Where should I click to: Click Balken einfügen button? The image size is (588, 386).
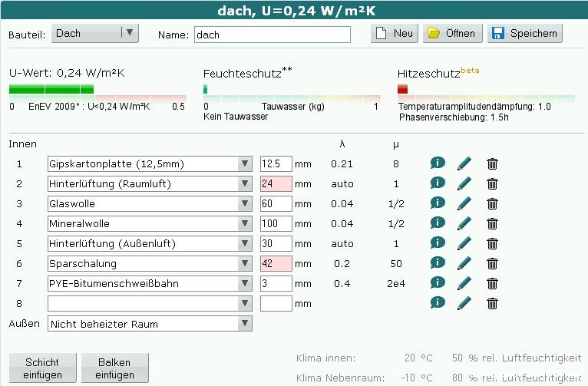[x=114, y=368]
